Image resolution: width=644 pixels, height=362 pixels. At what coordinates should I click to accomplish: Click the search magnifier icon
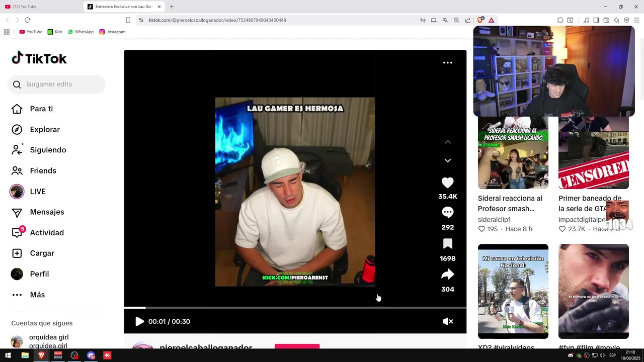click(x=17, y=84)
